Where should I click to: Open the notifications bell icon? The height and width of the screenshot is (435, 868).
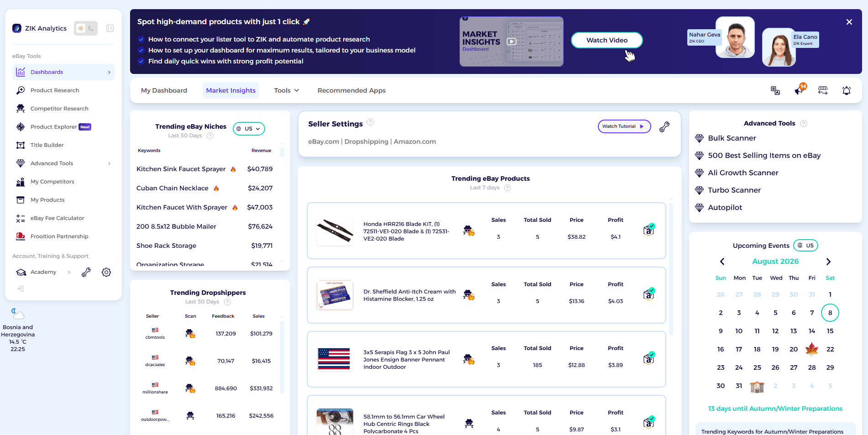[x=847, y=90]
